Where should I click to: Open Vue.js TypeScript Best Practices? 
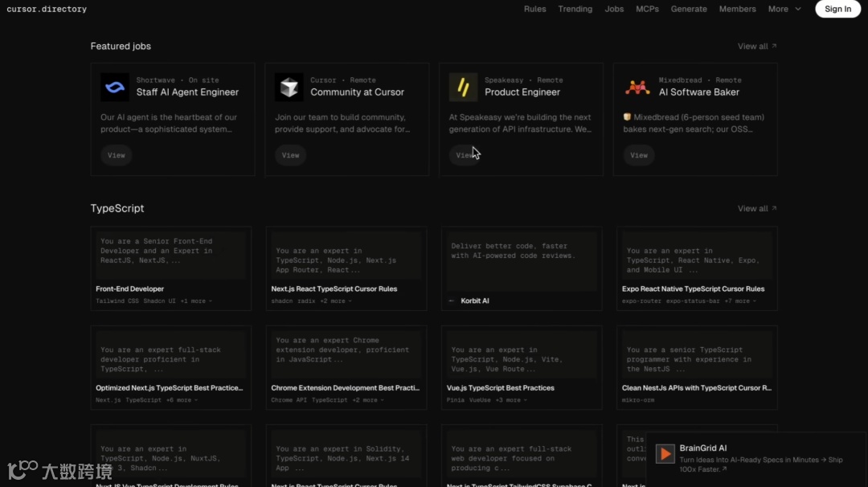pyautogui.click(x=522, y=367)
